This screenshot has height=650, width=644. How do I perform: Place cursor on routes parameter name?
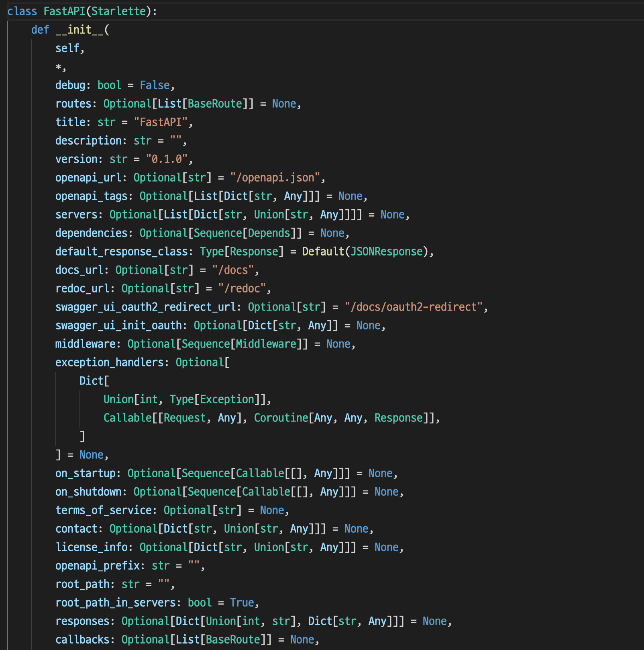(73, 104)
